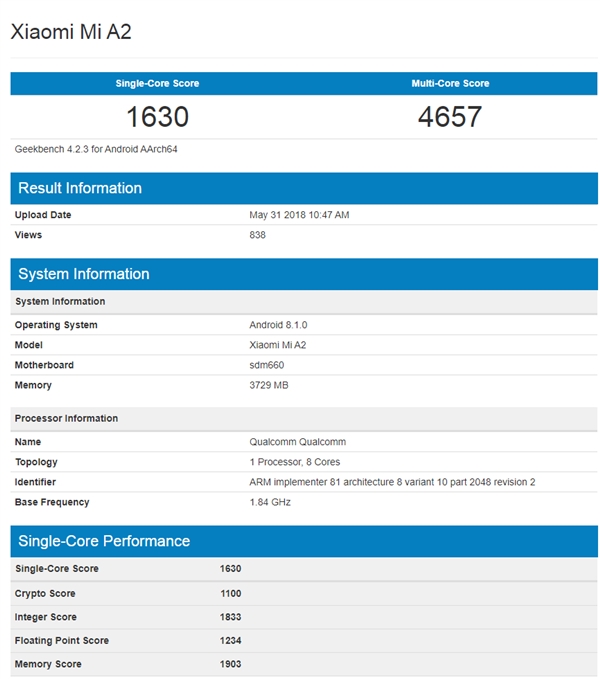This screenshot has height=679, width=600.
Task: Click the blue System Information section header
Action: click(84, 274)
